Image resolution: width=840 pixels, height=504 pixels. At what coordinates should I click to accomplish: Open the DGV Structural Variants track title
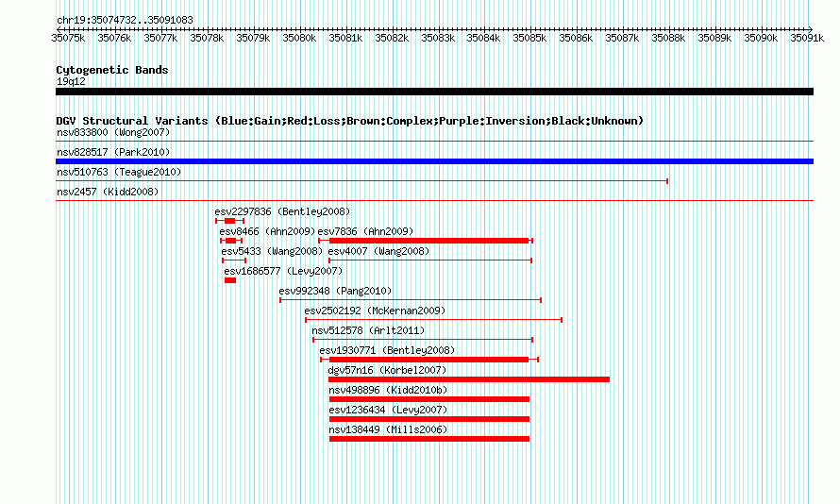pos(350,121)
